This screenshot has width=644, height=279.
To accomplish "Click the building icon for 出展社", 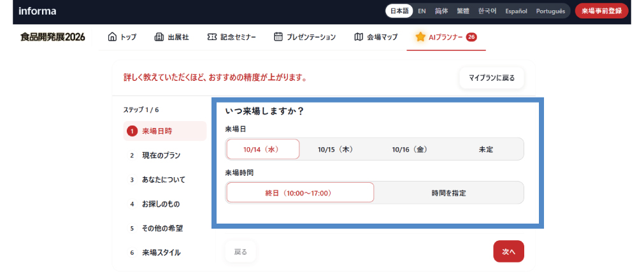I will pos(159,37).
